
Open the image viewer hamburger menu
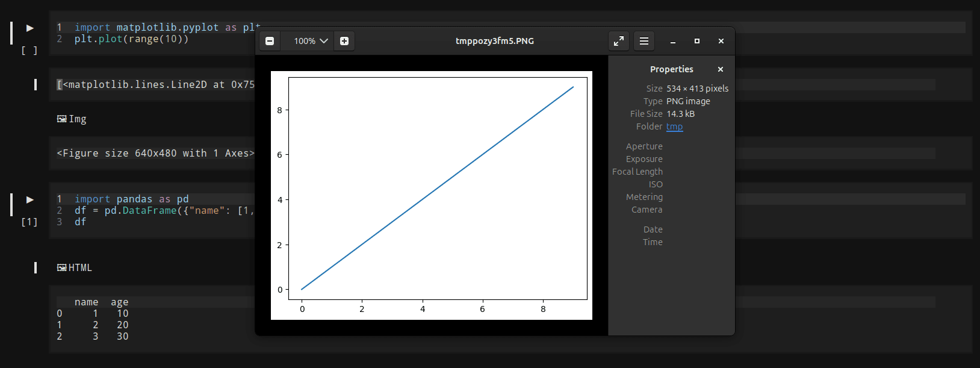click(644, 41)
